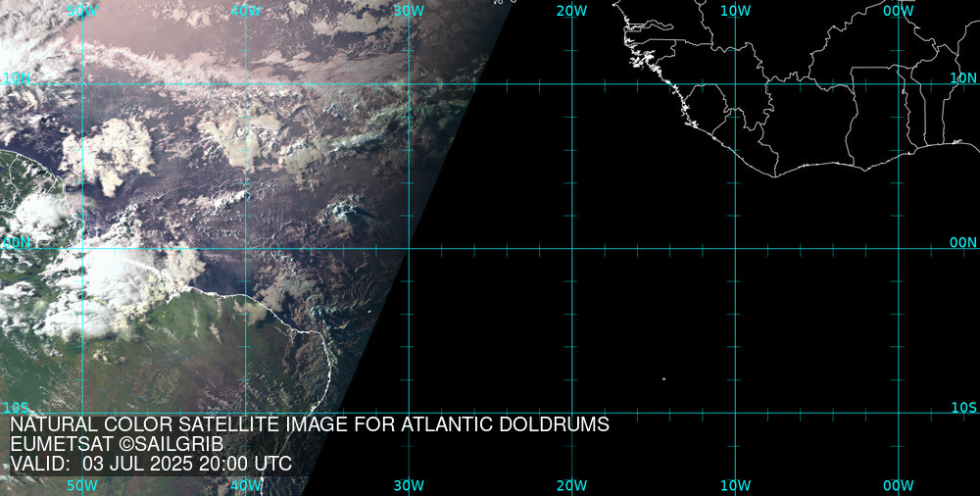Screen dimensions: 980x496
Task: Click the 10W longitude label along the top edge
Action: pos(735,11)
